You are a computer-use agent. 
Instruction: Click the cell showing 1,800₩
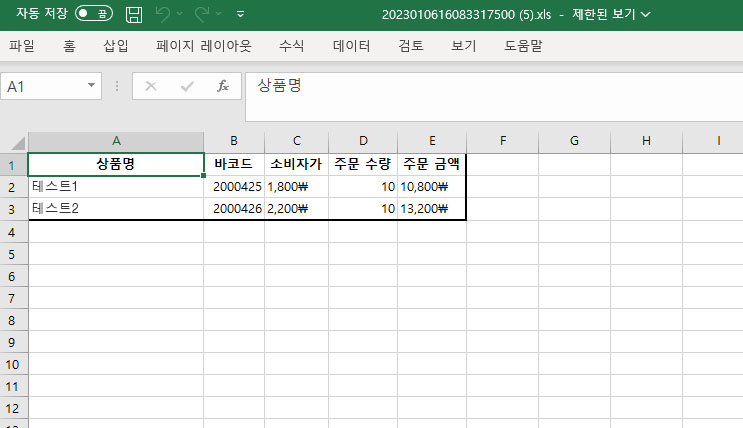click(297, 187)
